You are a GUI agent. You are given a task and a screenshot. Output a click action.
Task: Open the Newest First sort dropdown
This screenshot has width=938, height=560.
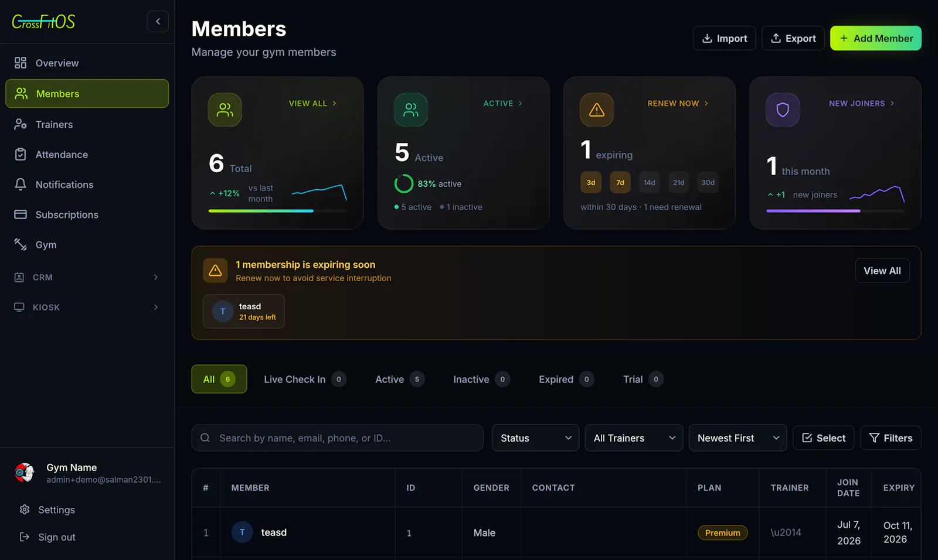(738, 438)
